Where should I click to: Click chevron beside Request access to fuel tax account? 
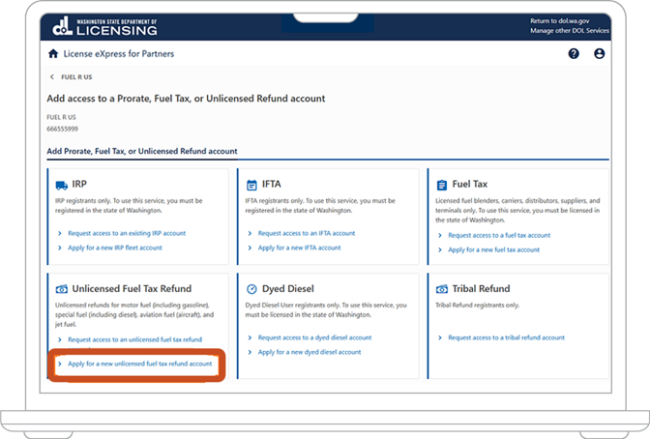(440, 235)
